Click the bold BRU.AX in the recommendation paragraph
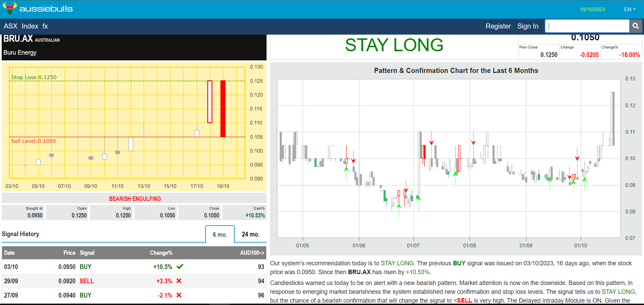Image resolution: width=644 pixels, height=305 pixels. [359, 272]
